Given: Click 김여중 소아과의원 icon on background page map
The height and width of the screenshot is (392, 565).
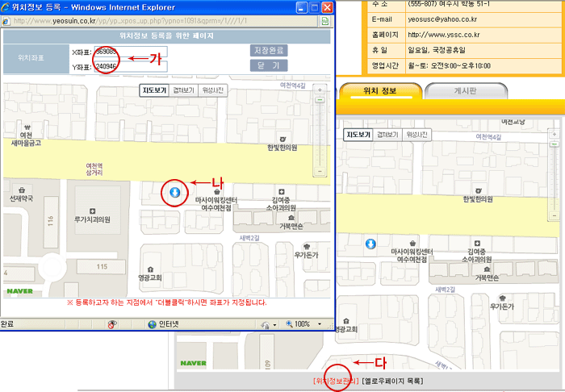Looking at the screenshot, I should pyautogui.click(x=478, y=244).
